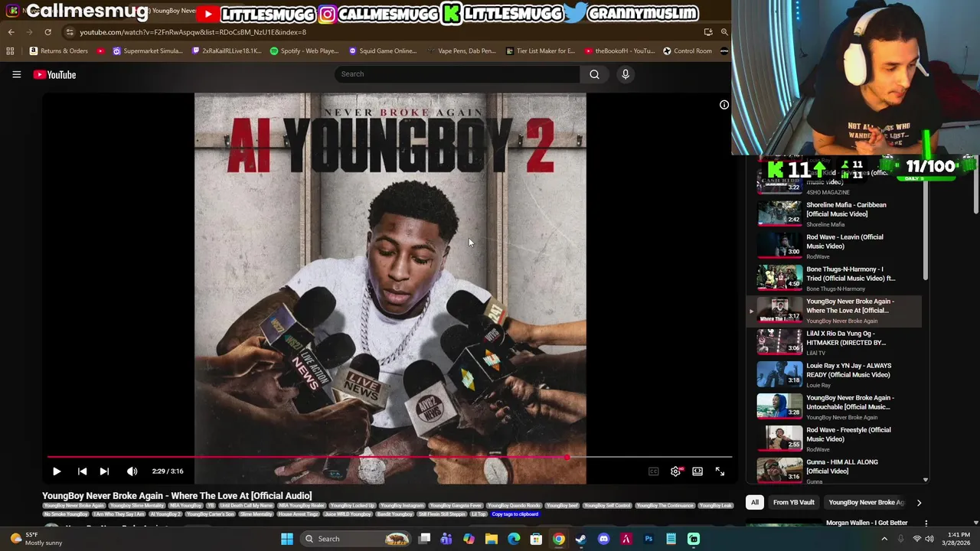Open the Spotify - Web Player bookmark
Screen dimensions: 980x551
[x=304, y=51]
